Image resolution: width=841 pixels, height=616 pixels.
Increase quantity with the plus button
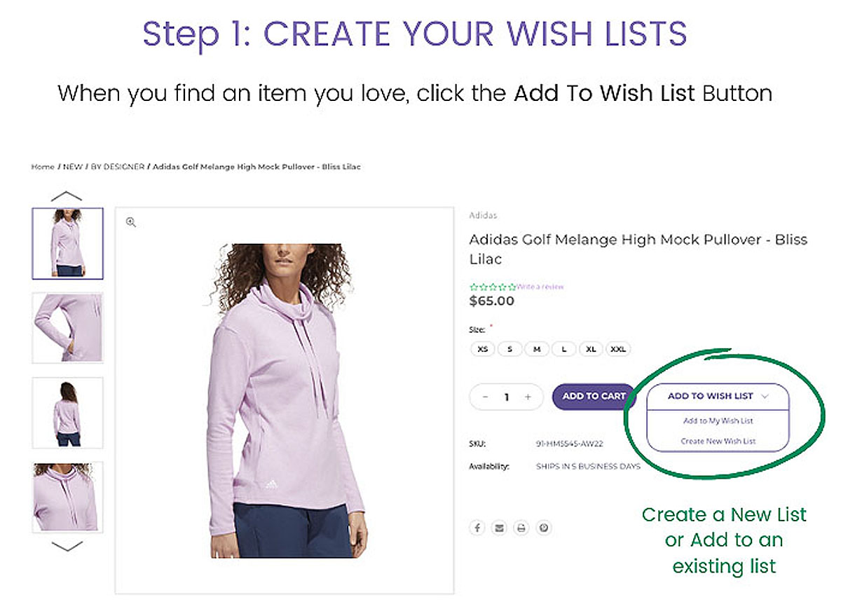pyautogui.click(x=528, y=397)
